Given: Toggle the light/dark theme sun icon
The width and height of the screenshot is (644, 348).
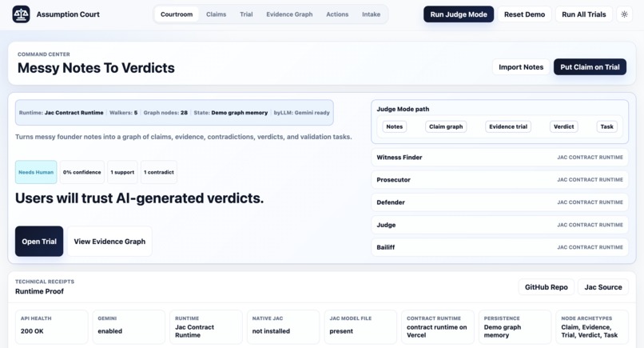Looking at the screenshot, I should (624, 14).
